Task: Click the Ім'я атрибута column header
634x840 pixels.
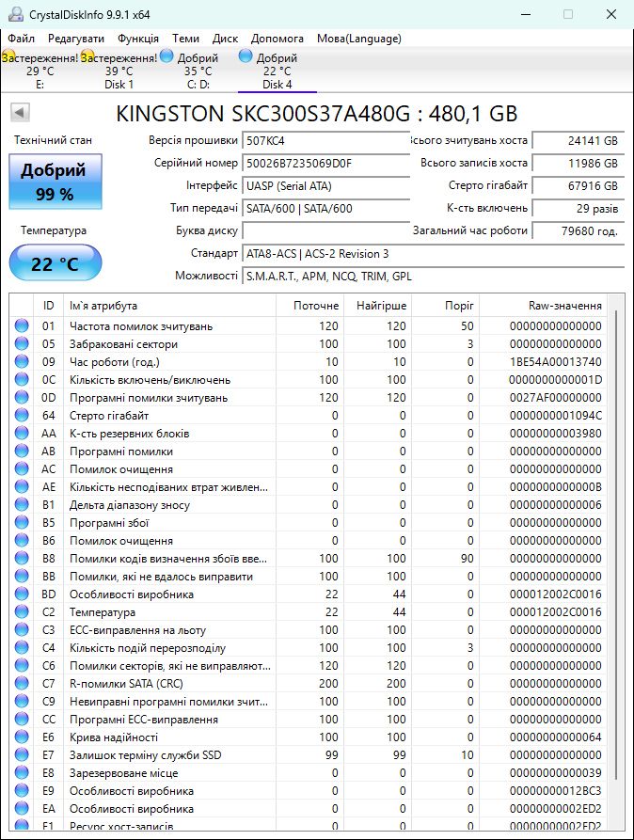Action: point(169,306)
